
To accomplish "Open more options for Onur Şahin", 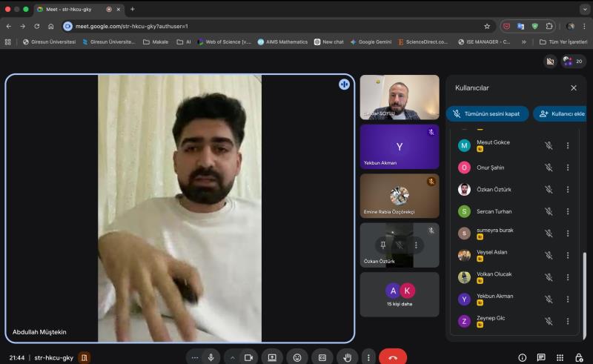I will [568, 168].
